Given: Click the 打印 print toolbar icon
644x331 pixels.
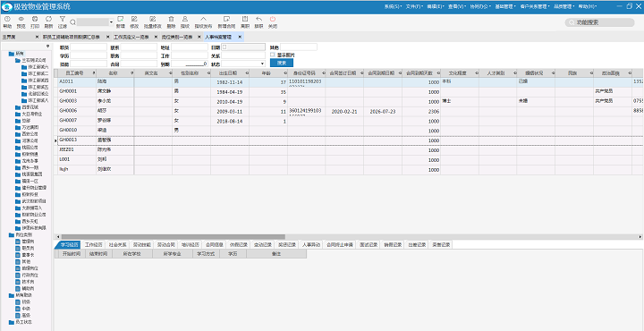Looking at the screenshot, I should click(35, 19).
